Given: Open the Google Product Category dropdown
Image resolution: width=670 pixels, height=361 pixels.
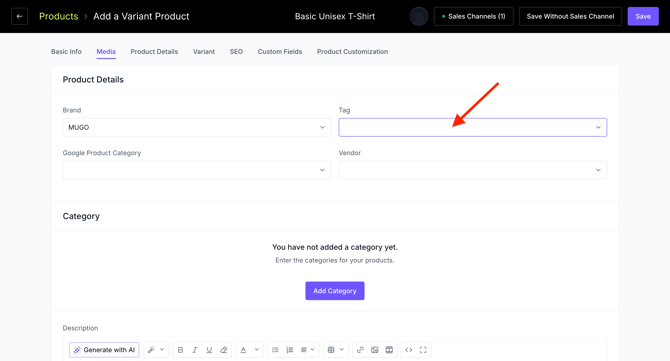Looking at the screenshot, I should pyautogui.click(x=197, y=170).
